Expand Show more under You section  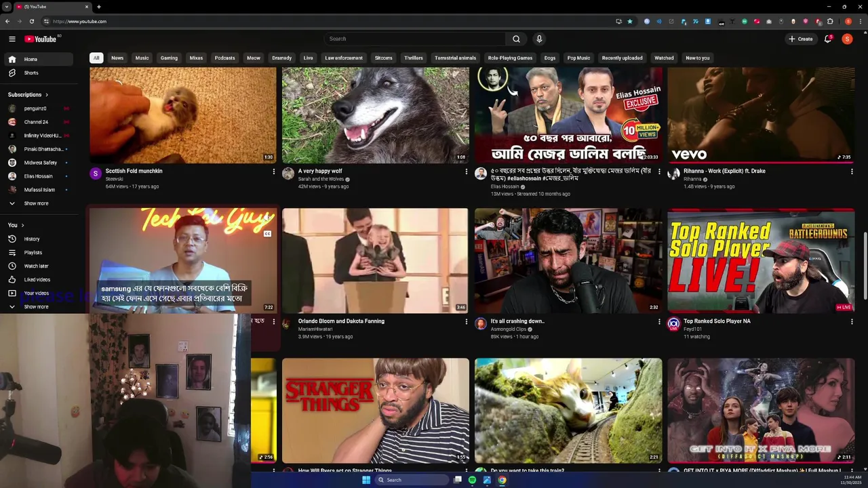pos(38,306)
